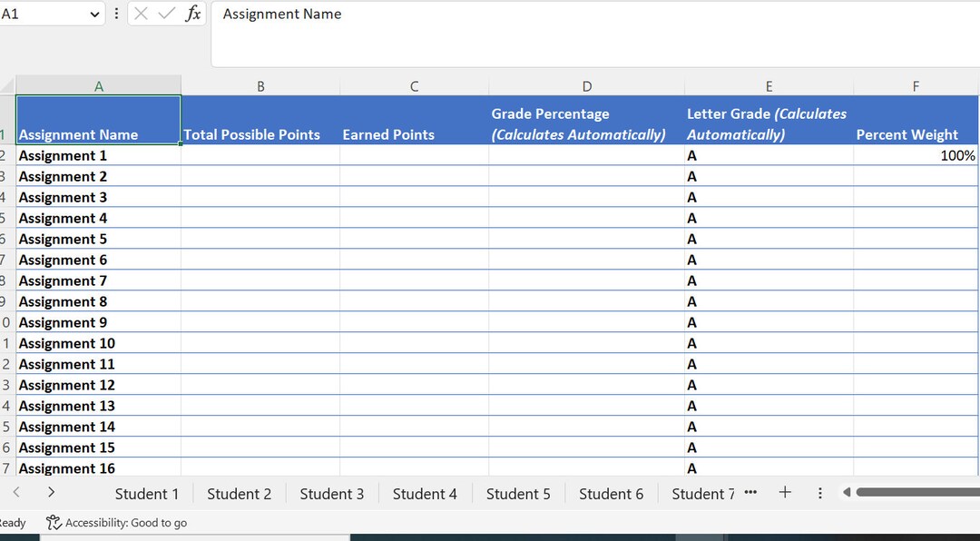Image resolution: width=980 pixels, height=541 pixels.
Task: Click column header D
Action: (x=586, y=85)
